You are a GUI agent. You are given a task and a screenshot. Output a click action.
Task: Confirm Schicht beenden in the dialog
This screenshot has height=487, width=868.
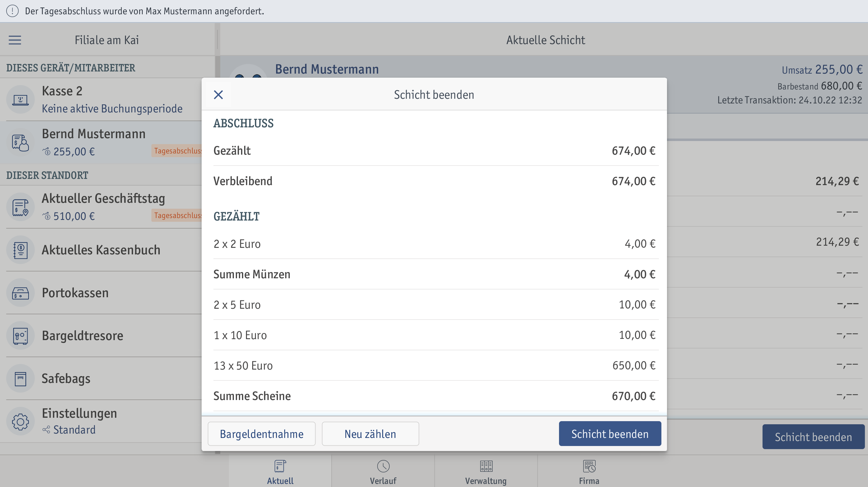click(610, 434)
